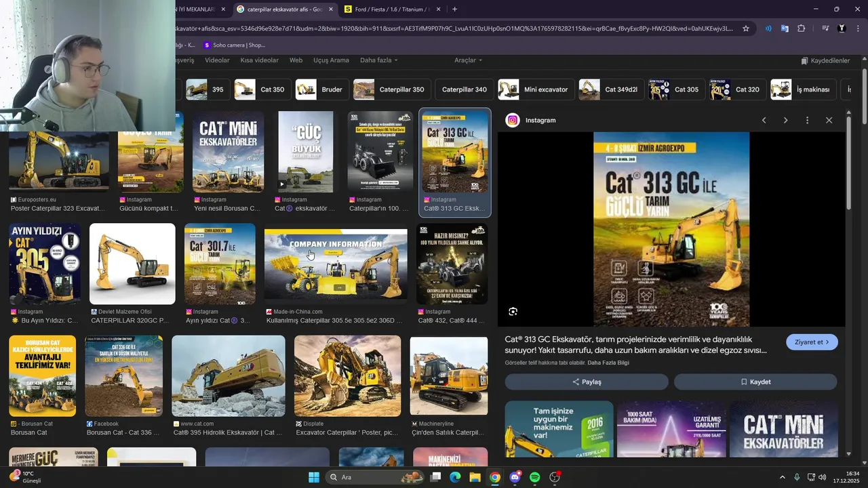Launch Microsoft Edge from the taskbar

[x=455, y=477]
